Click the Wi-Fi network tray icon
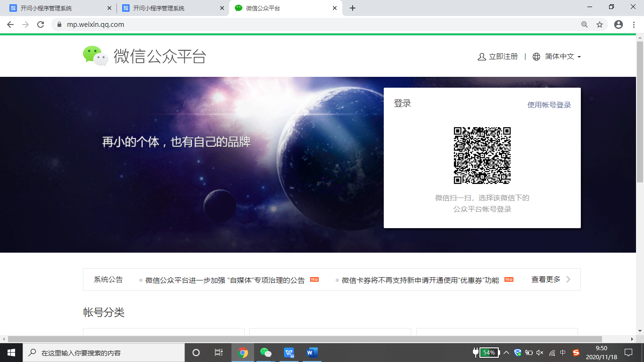The width and height of the screenshot is (644, 362). click(x=552, y=353)
